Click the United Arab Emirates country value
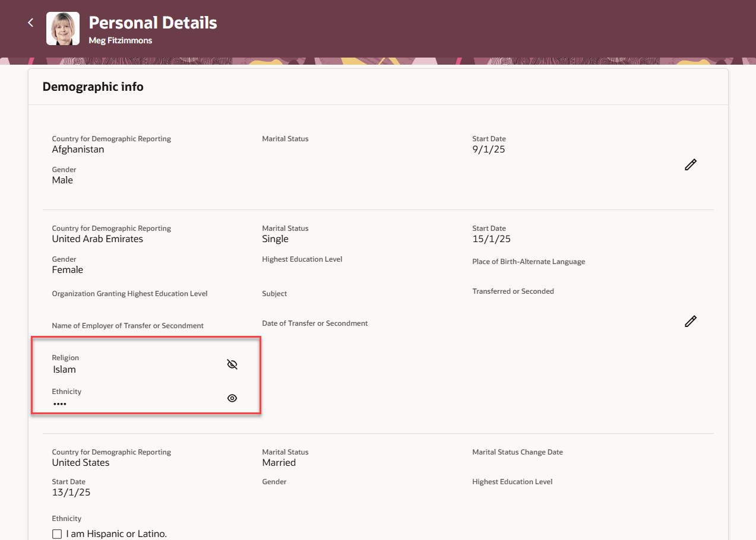Viewport: 756px width, 540px height. (x=97, y=239)
